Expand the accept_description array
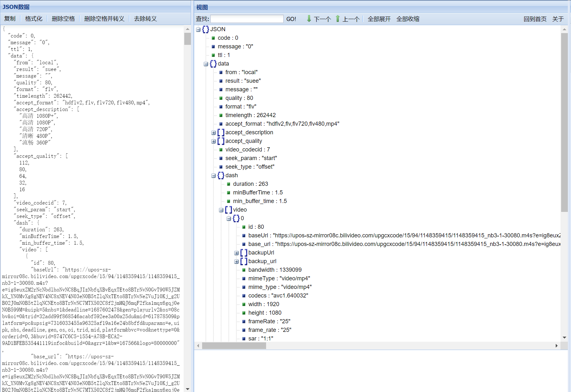 pos(214,133)
